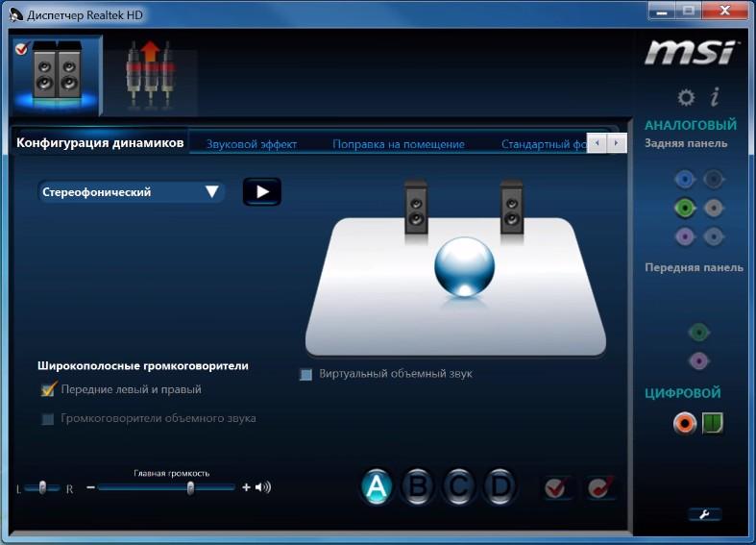Viewport: 756px width, 545px height.
Task: Toggle 'Громкоговорители объемного звука' checkbox
Action: tap(48, 419)
